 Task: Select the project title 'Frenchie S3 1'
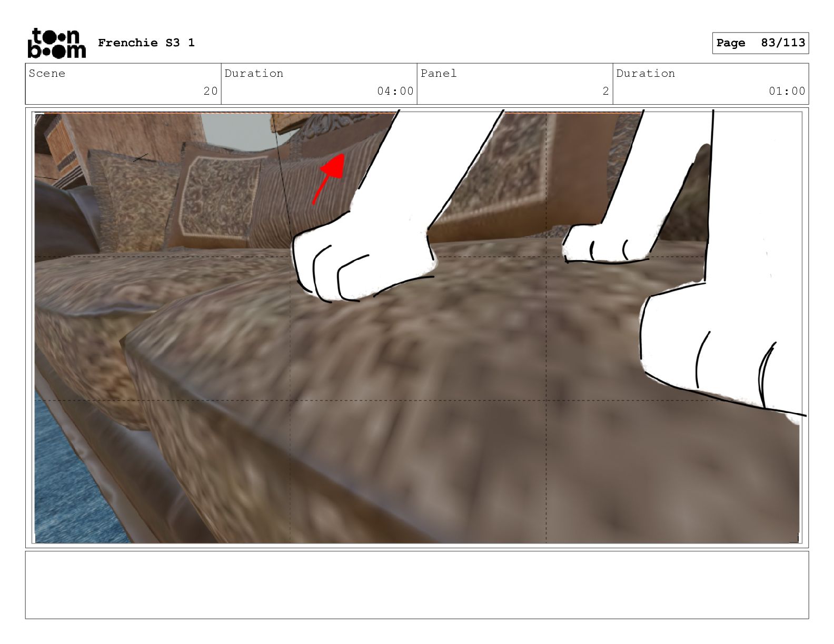point(146,43)
